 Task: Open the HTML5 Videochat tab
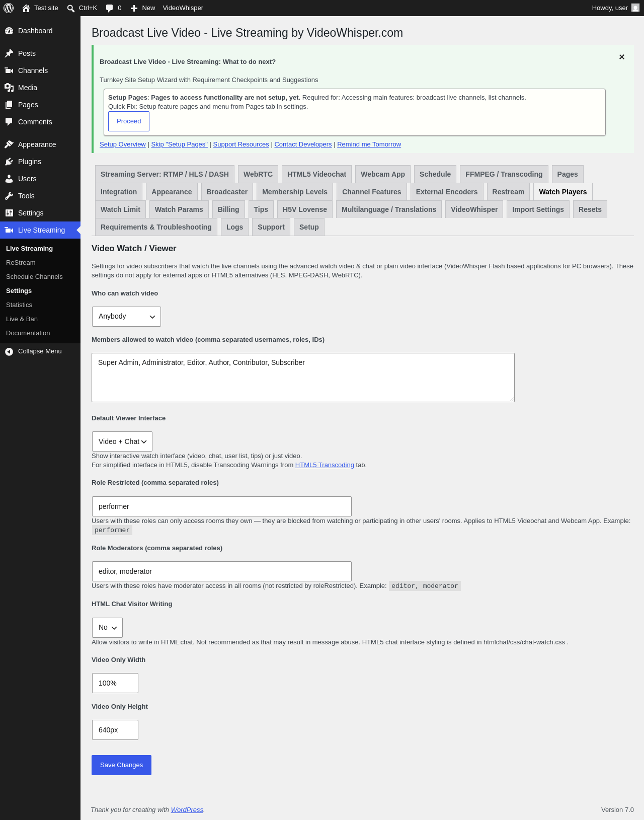pyautogui.click(x=317, y=174)
